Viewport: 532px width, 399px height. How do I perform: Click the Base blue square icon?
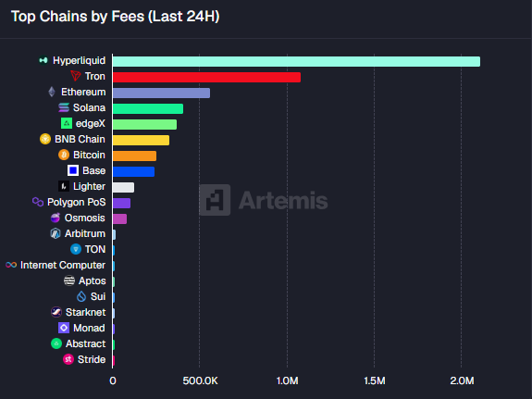(73, 170)
